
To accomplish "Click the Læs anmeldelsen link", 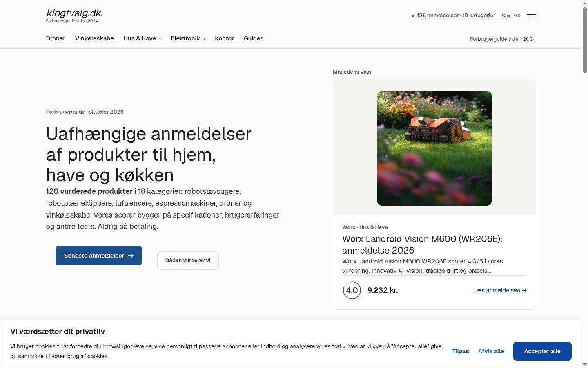I will (500, 290).
